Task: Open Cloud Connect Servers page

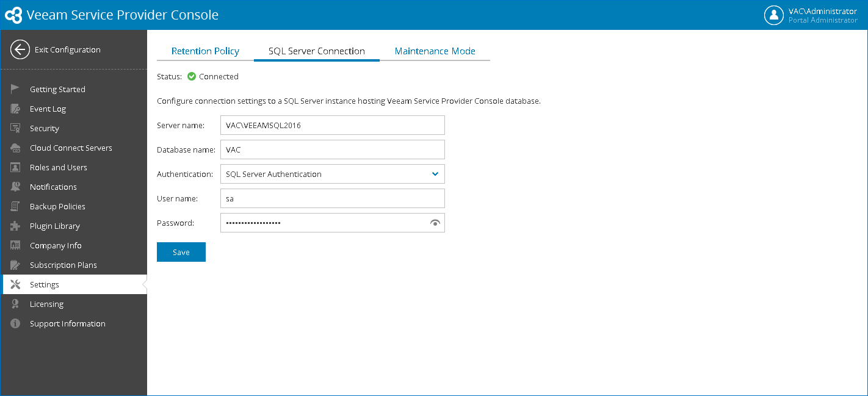Action: pyautogui.click(x=73, y=148)
